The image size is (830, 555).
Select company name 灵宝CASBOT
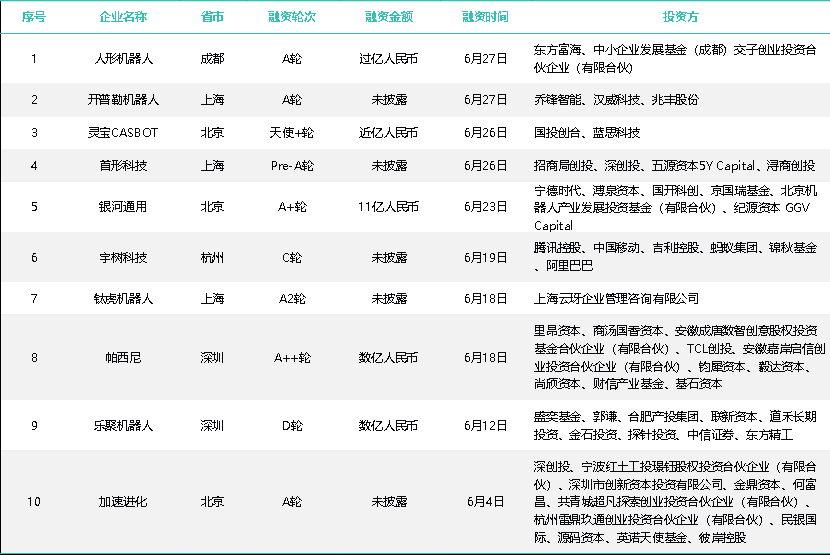[123, 132]
